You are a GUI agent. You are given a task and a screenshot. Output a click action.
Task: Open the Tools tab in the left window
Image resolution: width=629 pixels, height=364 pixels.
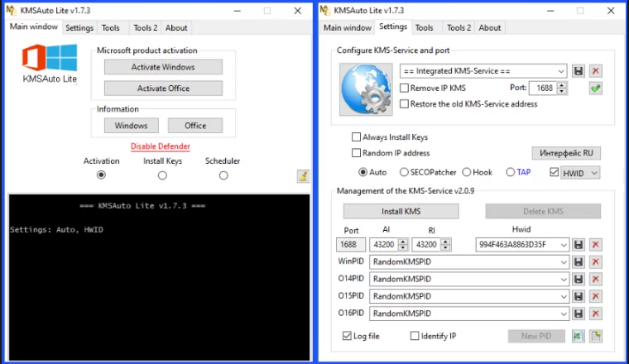click(111, 27)
